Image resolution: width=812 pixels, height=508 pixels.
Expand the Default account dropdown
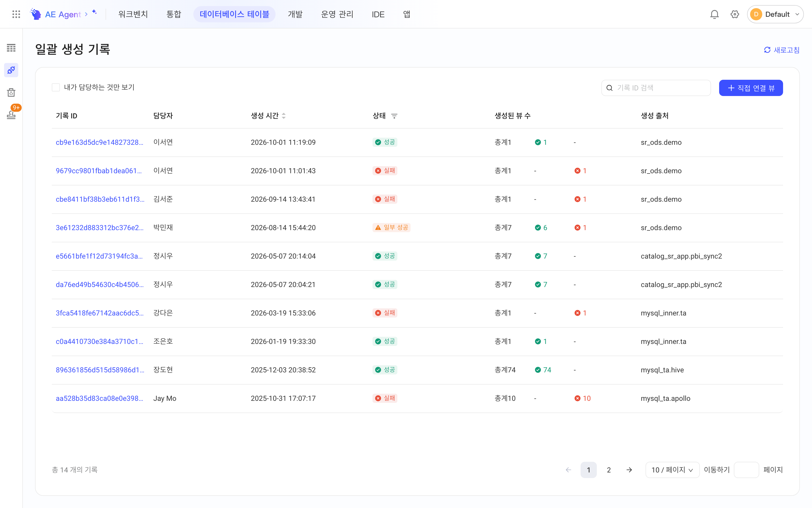coord(775,14)
